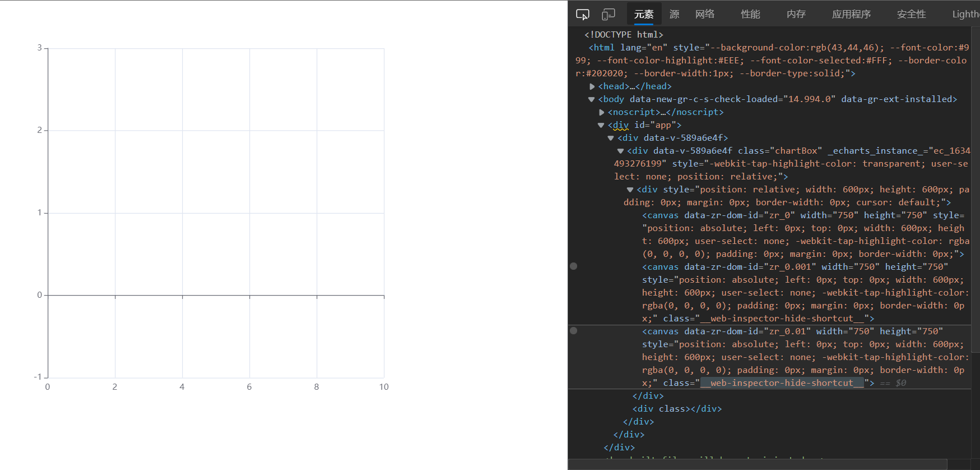Expand the noscript element node
Image resolution: width=980 pixels, height=470 pixels.
[x=601, y=112]
